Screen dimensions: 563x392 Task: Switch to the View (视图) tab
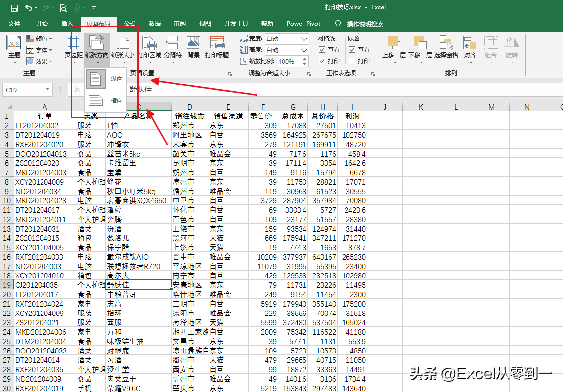click(205, 24)
